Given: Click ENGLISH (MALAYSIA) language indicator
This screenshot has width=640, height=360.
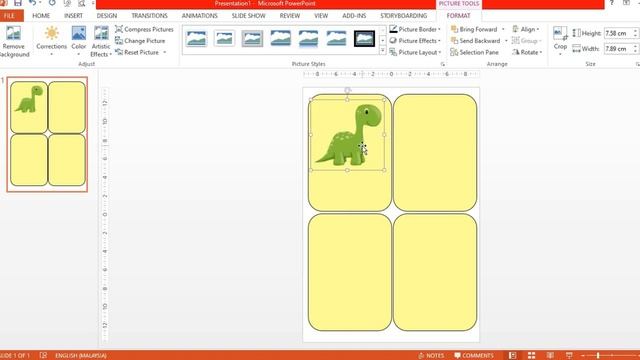Looking at the screenshot, I should tap(81, 356).
